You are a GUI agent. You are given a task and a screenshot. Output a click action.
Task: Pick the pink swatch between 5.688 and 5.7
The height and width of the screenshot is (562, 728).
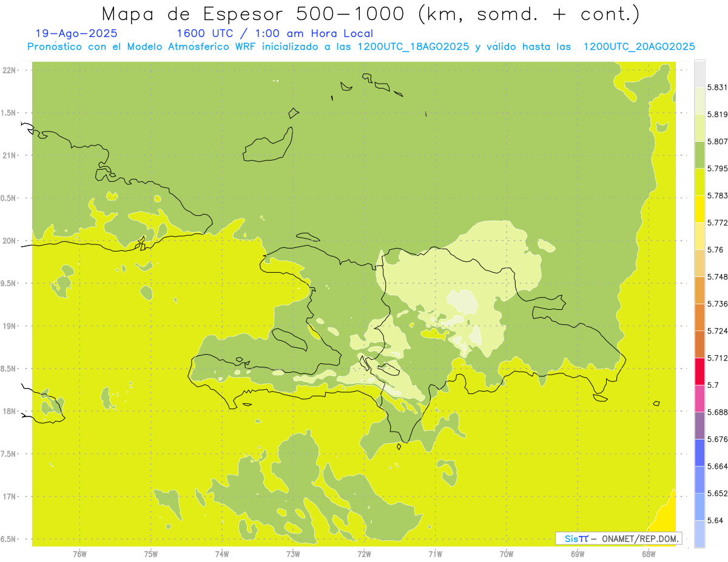click(699, 398)
